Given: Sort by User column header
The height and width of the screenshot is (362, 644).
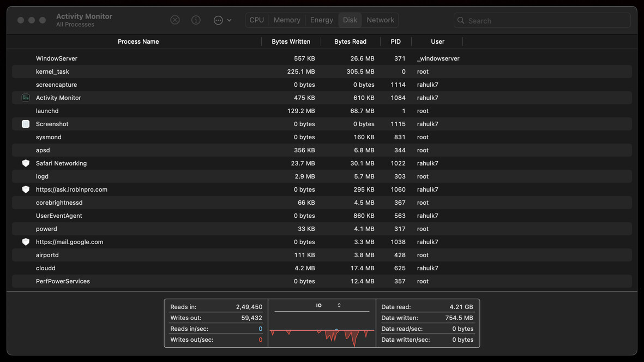Looking at the screenshot, I should click(x=437, y=41).
